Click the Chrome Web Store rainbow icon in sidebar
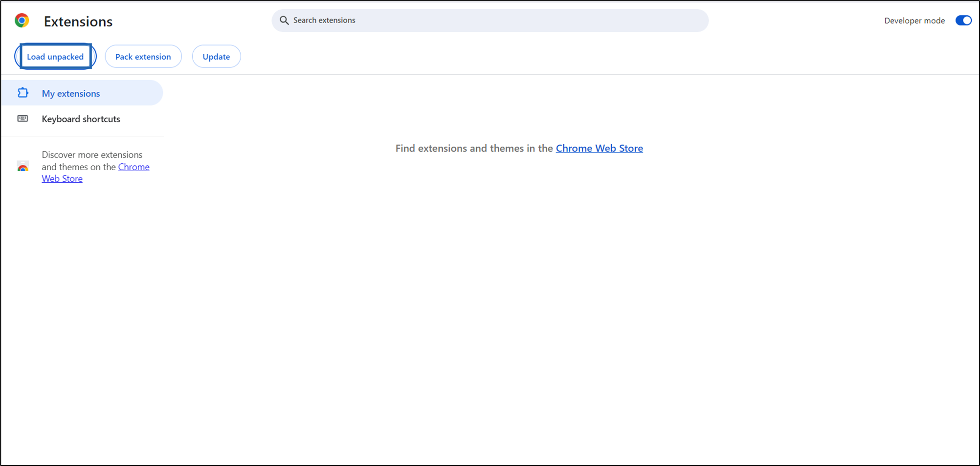Screen dimensions: 980x466 (23, 167)
